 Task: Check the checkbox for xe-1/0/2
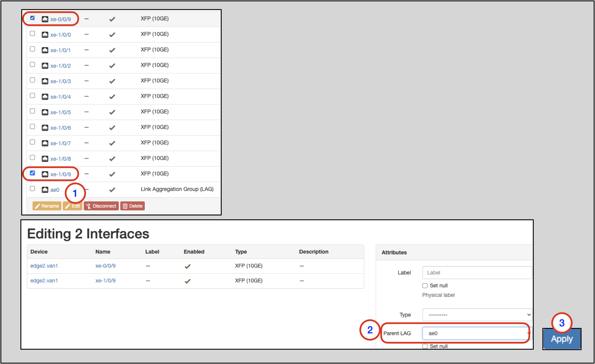[32, 64]
